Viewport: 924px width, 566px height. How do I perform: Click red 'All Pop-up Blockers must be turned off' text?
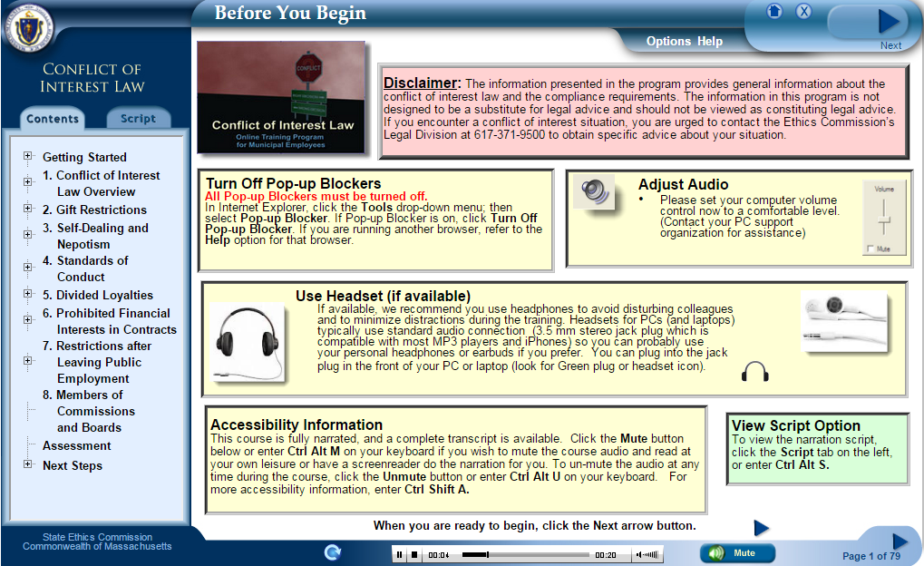316,196
